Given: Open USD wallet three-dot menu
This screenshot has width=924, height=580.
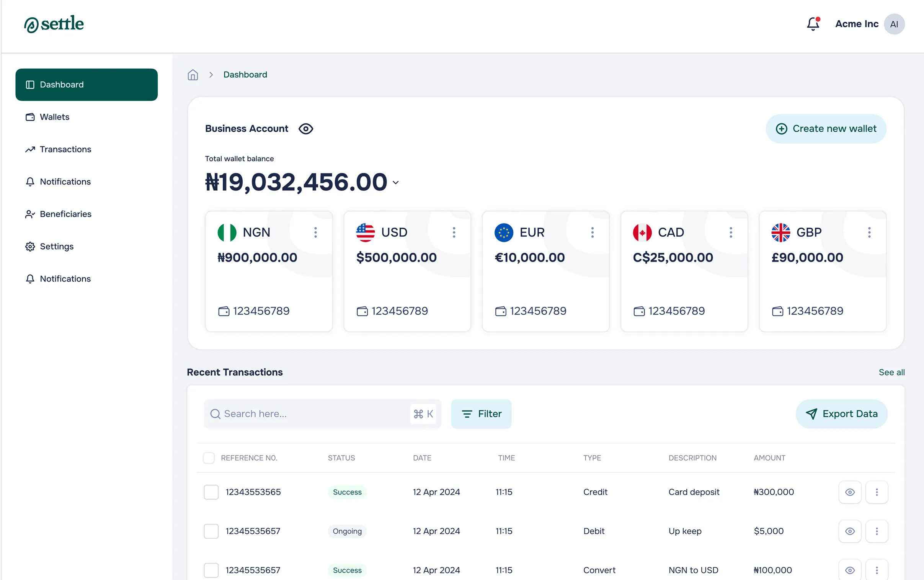Looking at the screenshot, I should coord(454,232).
